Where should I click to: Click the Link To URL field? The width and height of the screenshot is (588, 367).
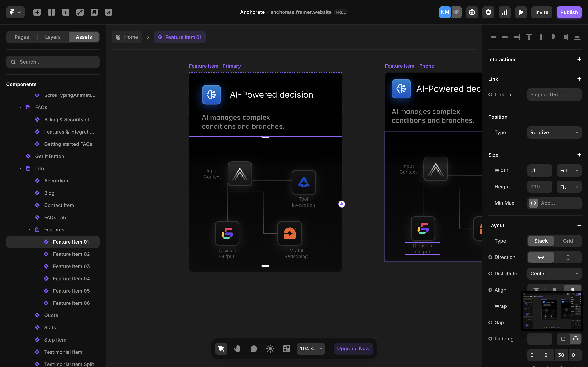point(554,95)
